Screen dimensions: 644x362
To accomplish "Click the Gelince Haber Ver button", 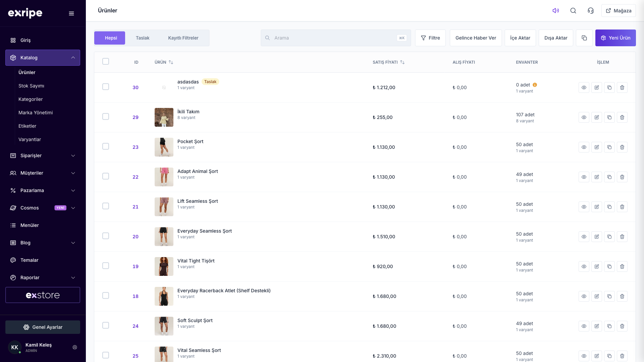I will click(476, 38).
